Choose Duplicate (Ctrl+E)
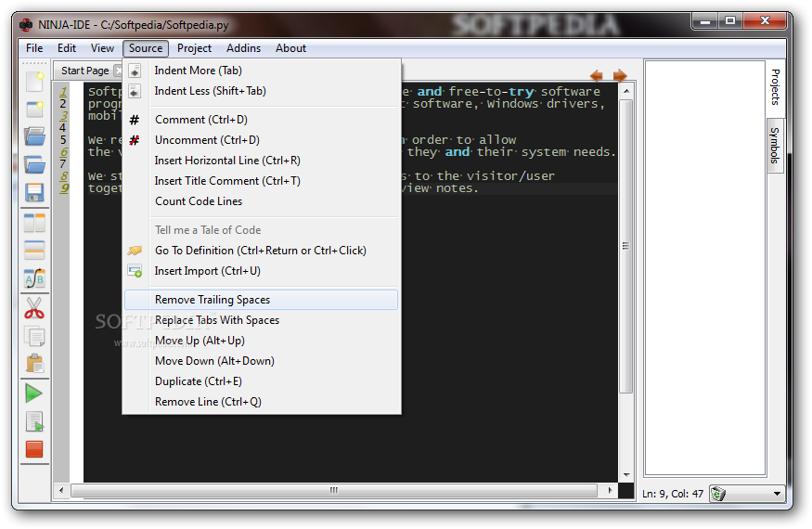This screenshot has height=529, width=812. pos(262,381)
